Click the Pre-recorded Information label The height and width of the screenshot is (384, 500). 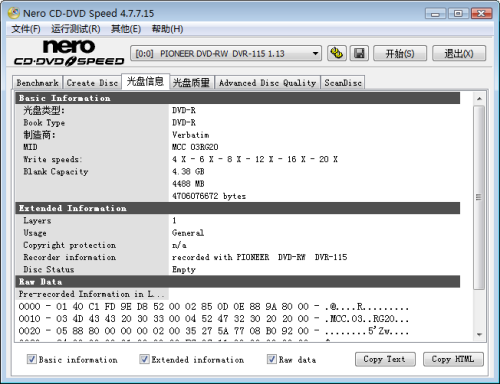click(91, 294)
